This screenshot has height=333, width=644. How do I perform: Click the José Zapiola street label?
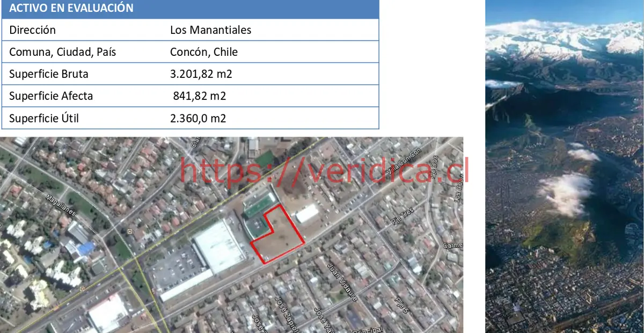click(x=284, y=313)
